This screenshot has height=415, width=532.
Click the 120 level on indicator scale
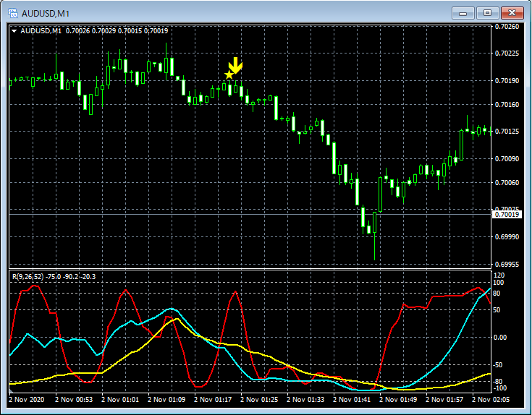coord(498,275)
